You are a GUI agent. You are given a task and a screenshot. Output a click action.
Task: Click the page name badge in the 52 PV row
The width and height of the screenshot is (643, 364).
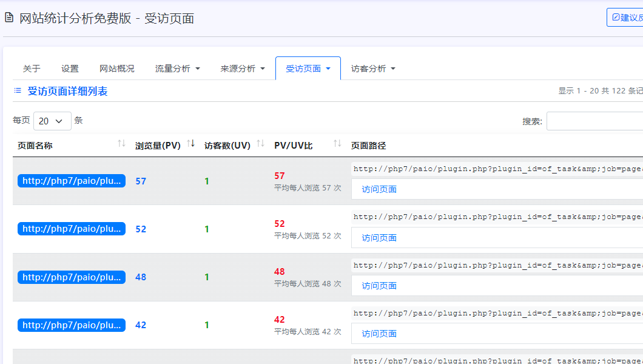(x=72, y=229)
